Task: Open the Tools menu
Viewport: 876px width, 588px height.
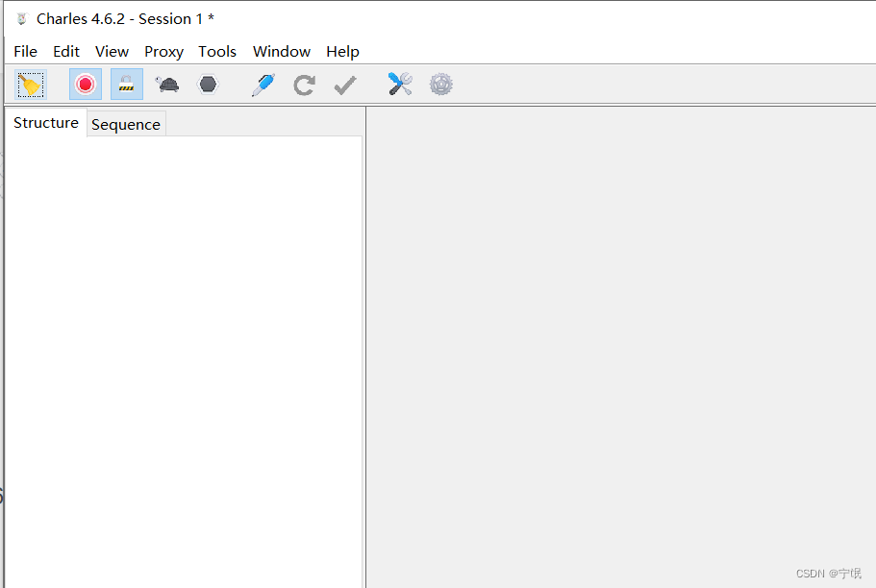Action: [x=217, y=51]
